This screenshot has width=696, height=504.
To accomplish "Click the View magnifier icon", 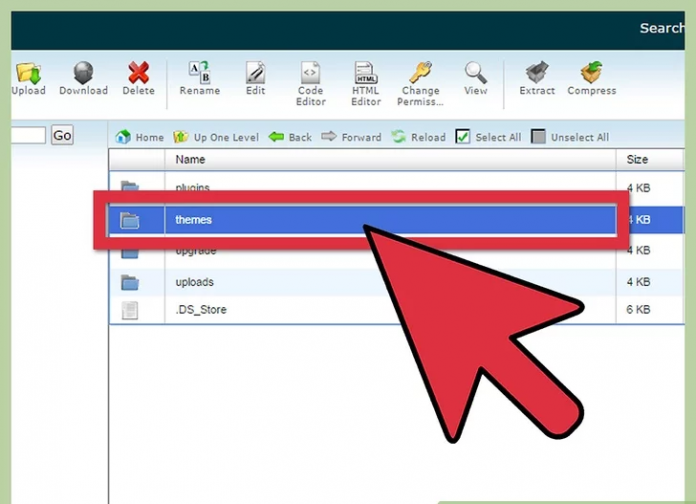I will pyautogui.click(x=476, y=74).
